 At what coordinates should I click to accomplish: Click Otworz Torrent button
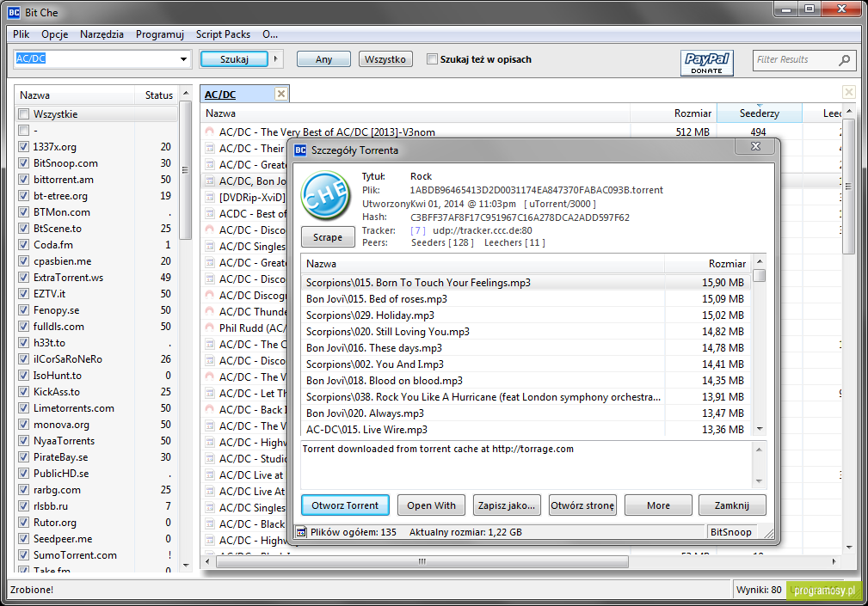[345, 505]
